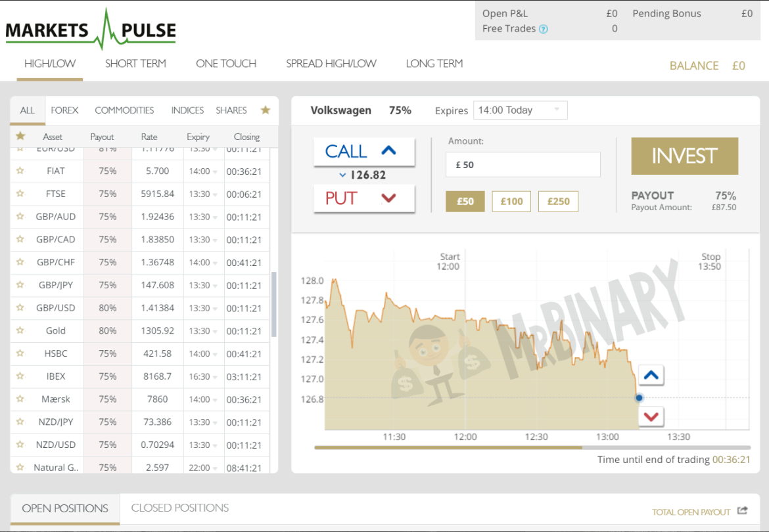Click the PUT button
The image size is (769, 532).
coord(364,198)
